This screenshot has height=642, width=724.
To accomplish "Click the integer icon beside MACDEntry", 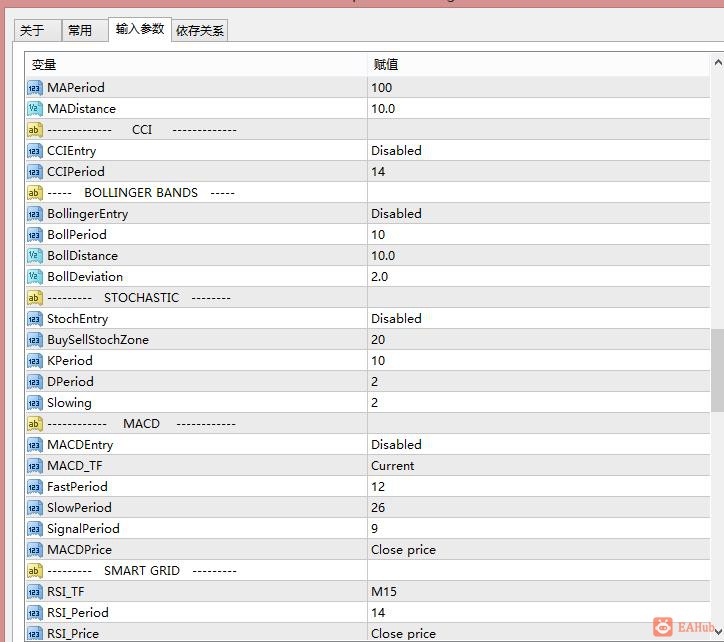I will click(35, 445).
